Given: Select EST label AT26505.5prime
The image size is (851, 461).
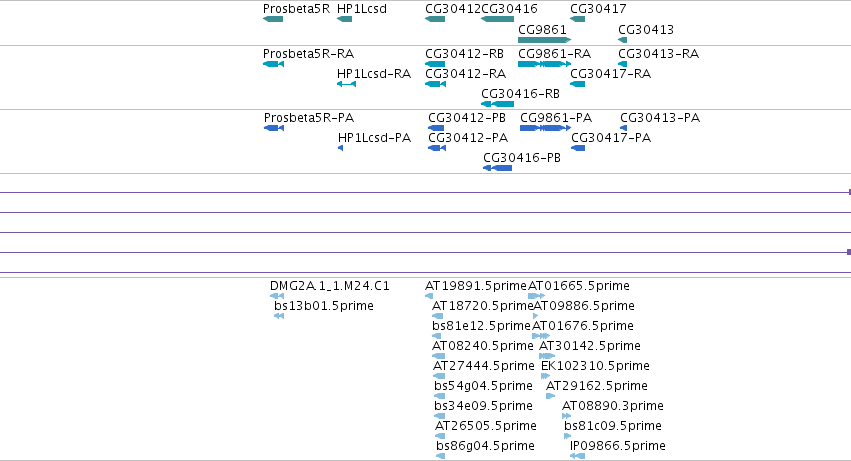Looking at the screenshot, I should click(486, 427).
